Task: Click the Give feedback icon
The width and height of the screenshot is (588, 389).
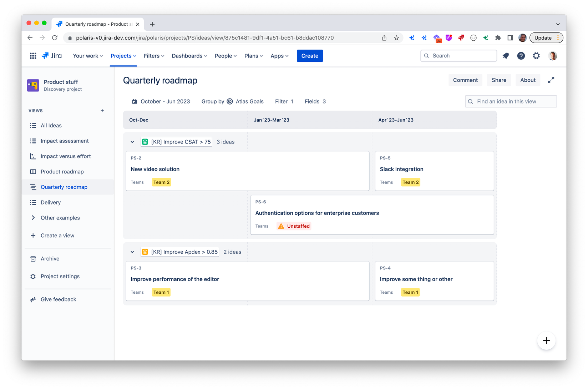Action: click(33, 299)
